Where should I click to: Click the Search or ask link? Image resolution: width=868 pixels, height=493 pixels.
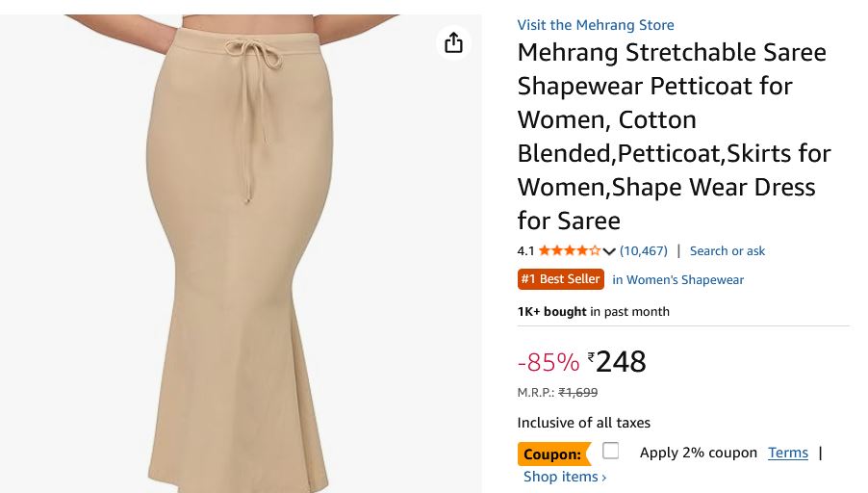tap(727, 251)
